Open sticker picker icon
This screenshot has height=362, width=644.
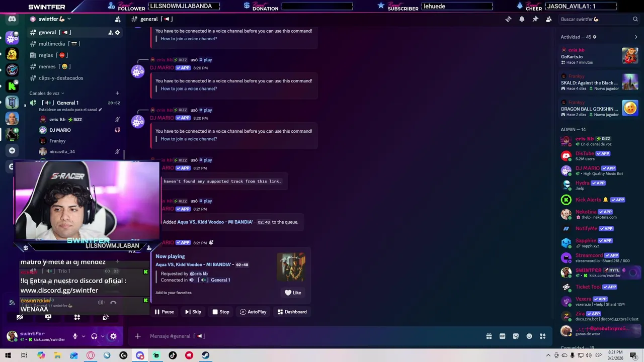(516, 336)
